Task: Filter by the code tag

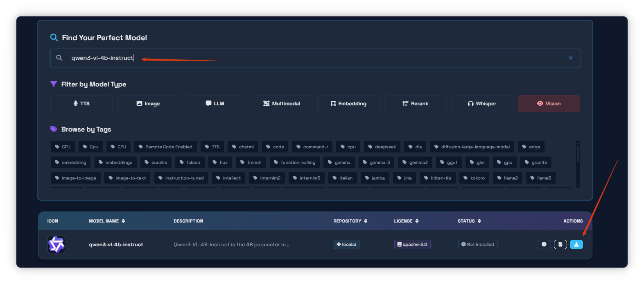Action: (275, 147)
